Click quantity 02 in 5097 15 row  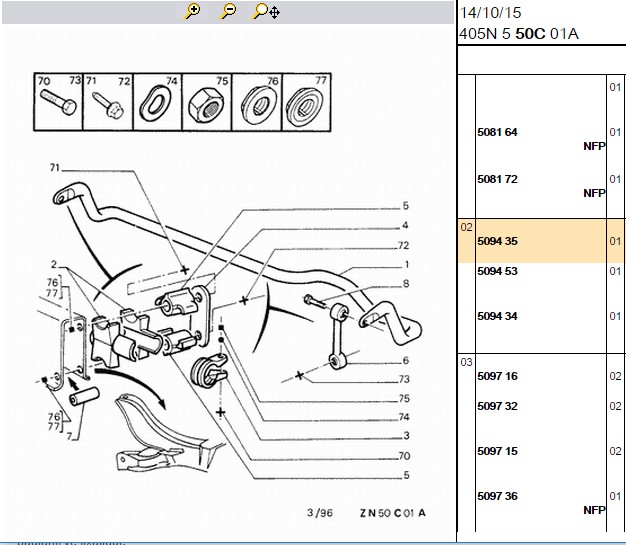click(615, 452)
